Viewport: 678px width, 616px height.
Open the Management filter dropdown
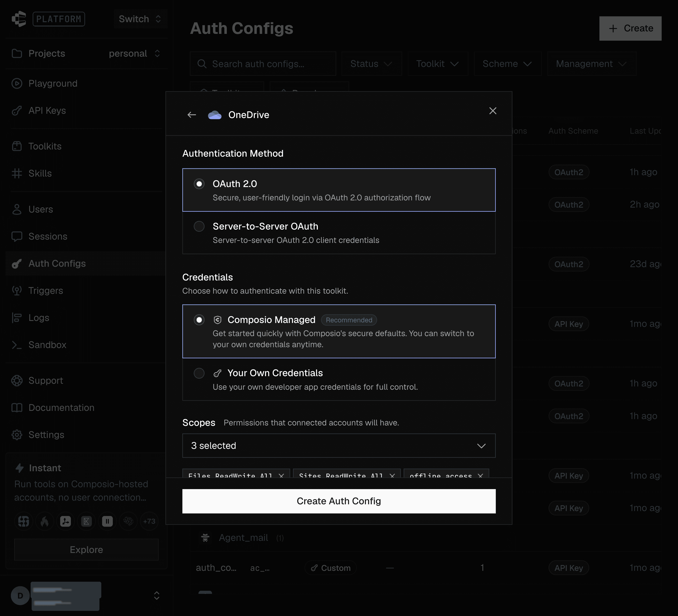(592, 63)
